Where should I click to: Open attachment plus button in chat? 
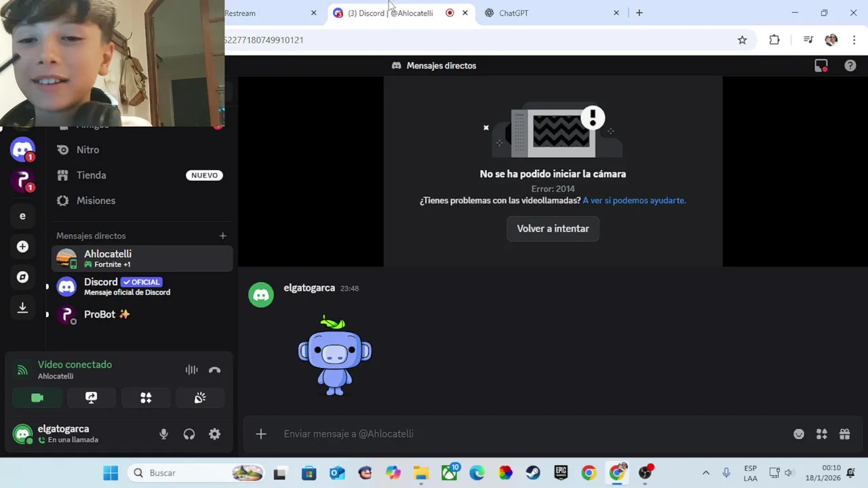[261, 434]
